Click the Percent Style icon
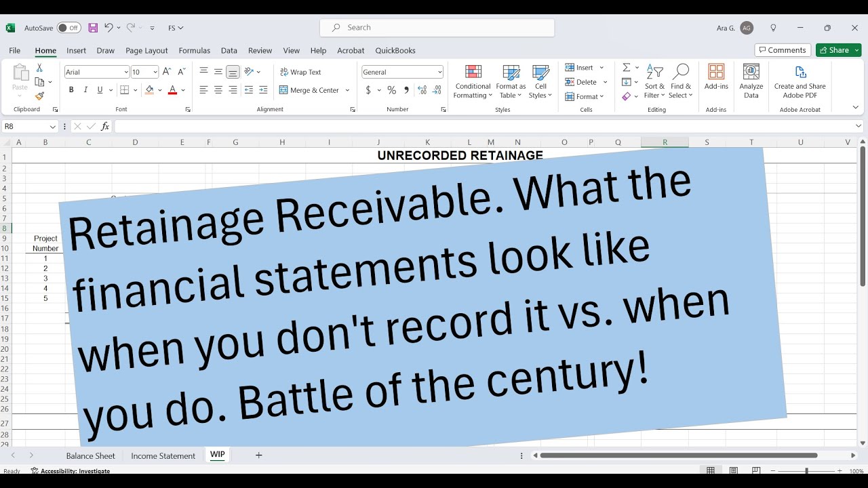The width and height of the screenshot is (868, 488). 391,90
